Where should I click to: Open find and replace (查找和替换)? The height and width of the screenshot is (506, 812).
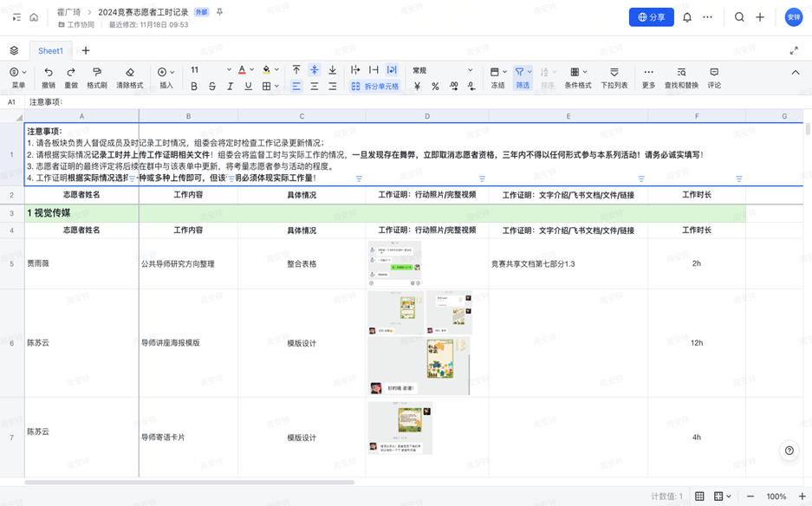[x=681, y=78]
